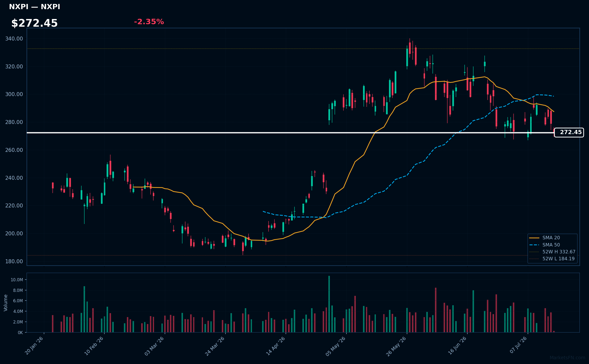
Task: Click the 0K volume axis label
Action: [x=20, y=333]
